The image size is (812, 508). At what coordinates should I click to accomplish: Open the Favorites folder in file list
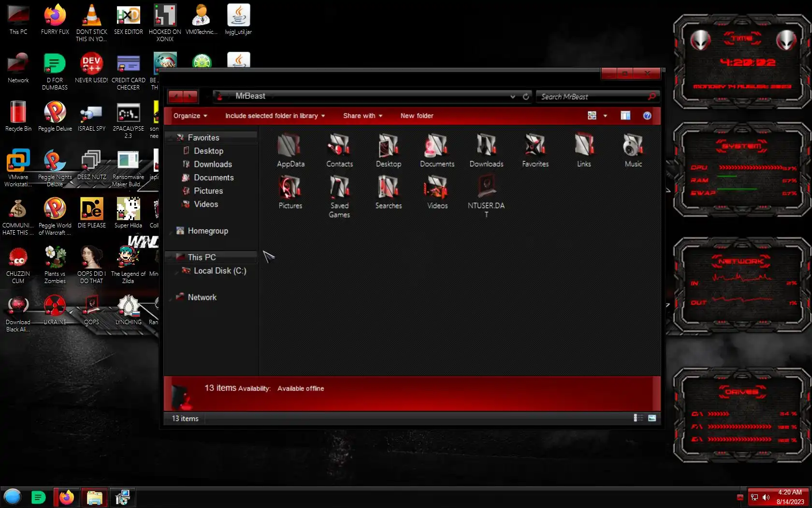(535, 150)
